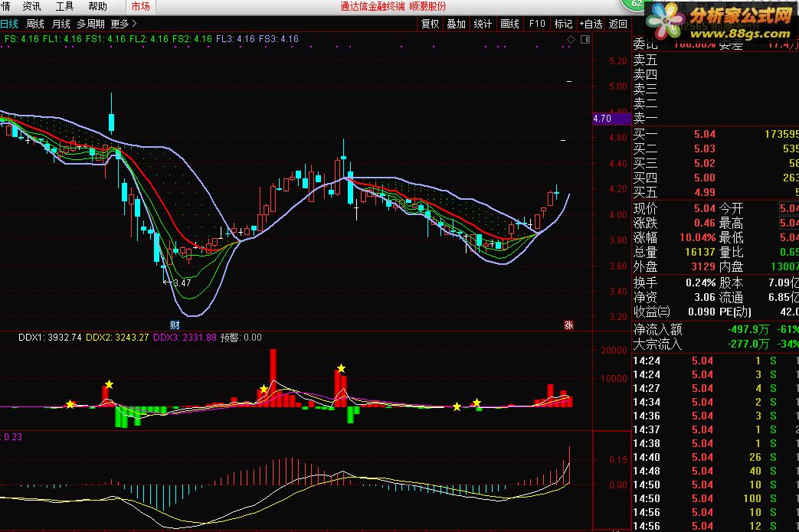Open the 资讯 menu
The height and width of the screenshot is (532, 799).
(31, 6)
